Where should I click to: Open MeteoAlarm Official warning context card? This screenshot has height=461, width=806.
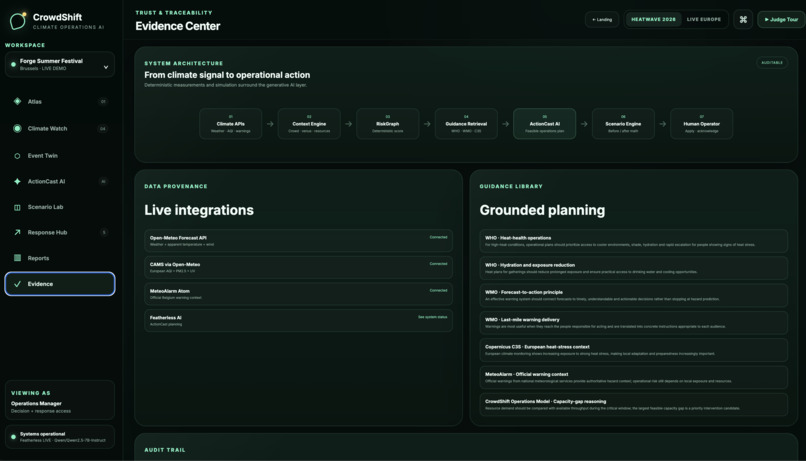633,377
